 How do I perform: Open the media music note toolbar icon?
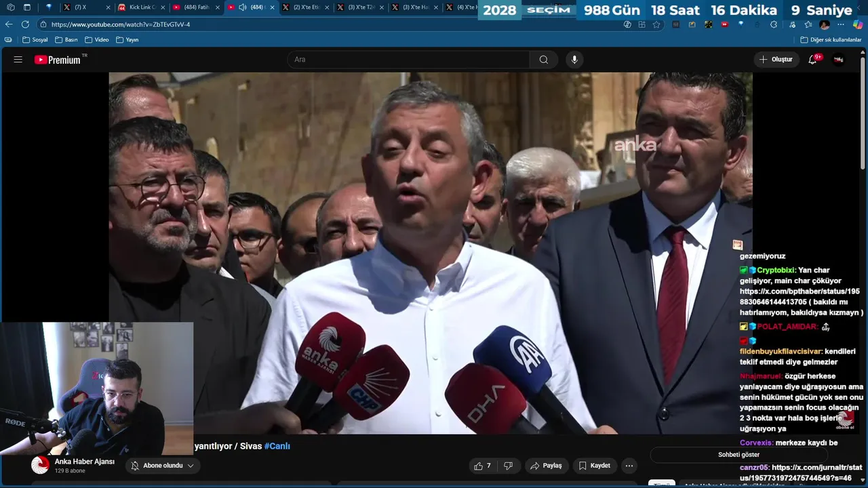[x=792, y=24]
